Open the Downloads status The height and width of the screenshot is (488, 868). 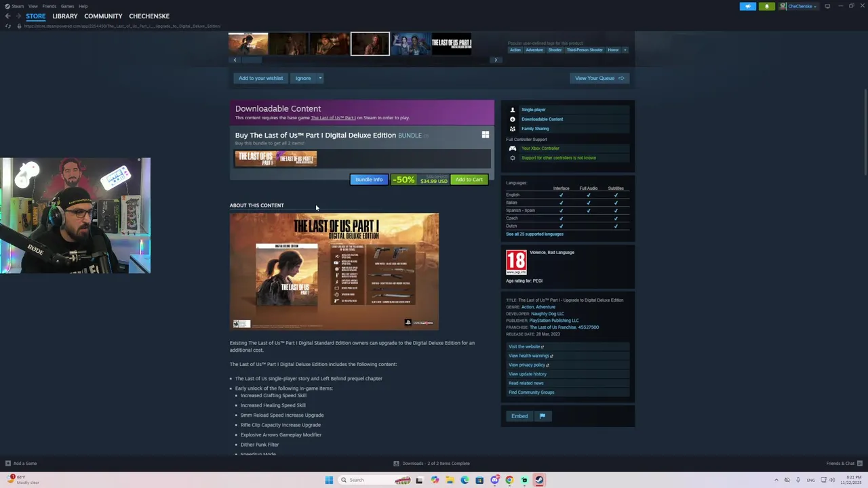coord(431,464)
